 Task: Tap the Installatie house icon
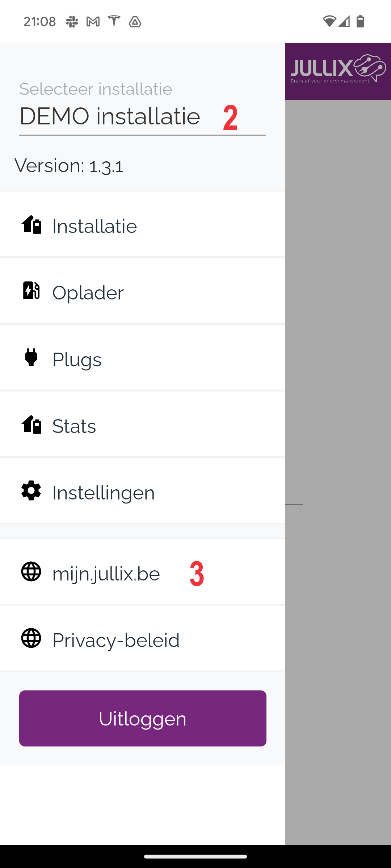[x=31, y=225]
